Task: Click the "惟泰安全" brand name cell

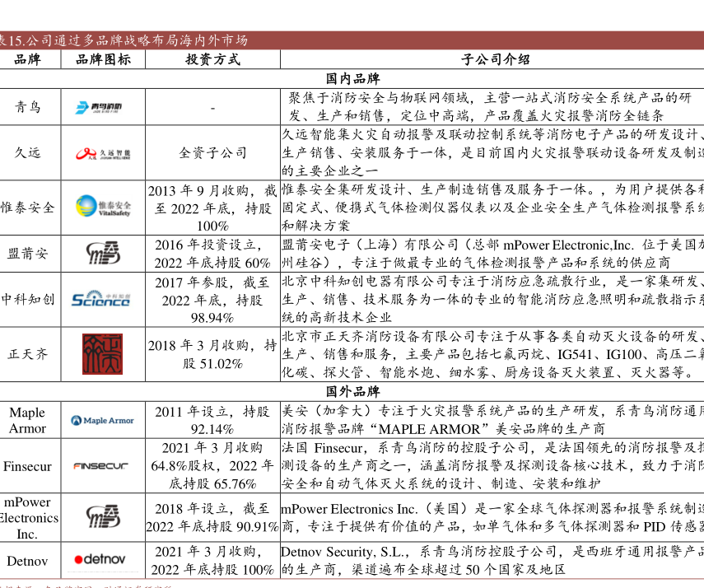Action: (27, 208)
